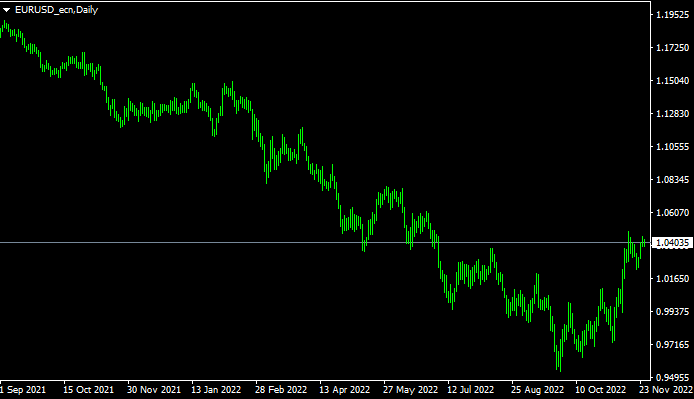
Task: Click the 1.19525 price scale label
Action: [x=673, y=15]
